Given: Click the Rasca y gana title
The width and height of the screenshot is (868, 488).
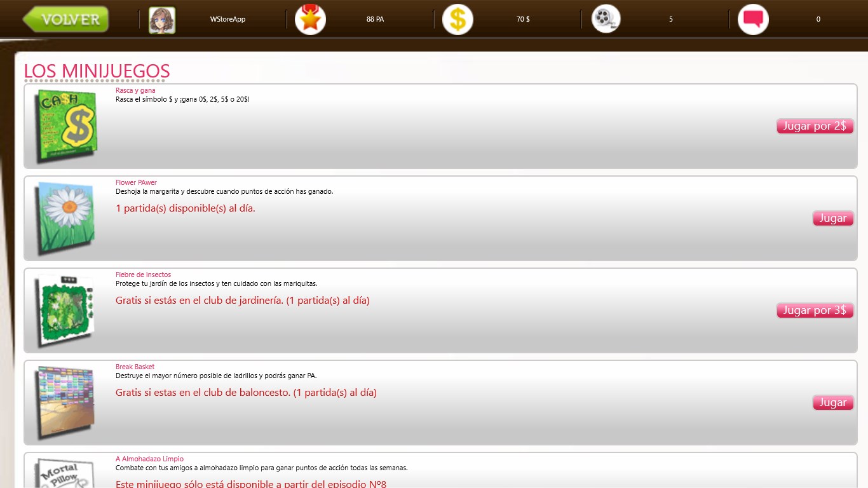Looking at the screenshot, I should [135, 90].
